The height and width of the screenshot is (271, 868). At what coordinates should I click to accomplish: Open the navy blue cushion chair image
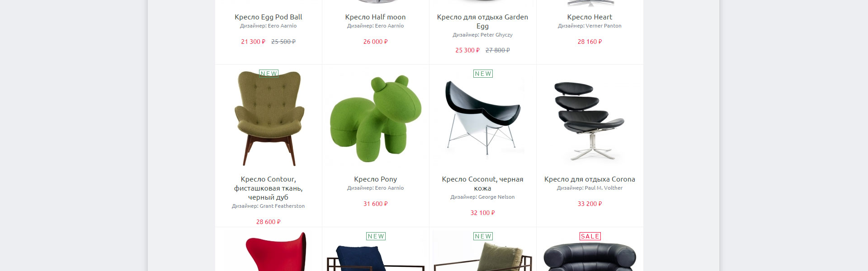pyautogui.click(x=375, y=258)
